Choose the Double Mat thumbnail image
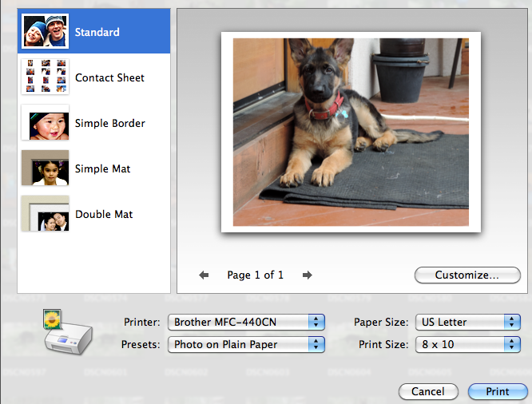 coord(45,213)
